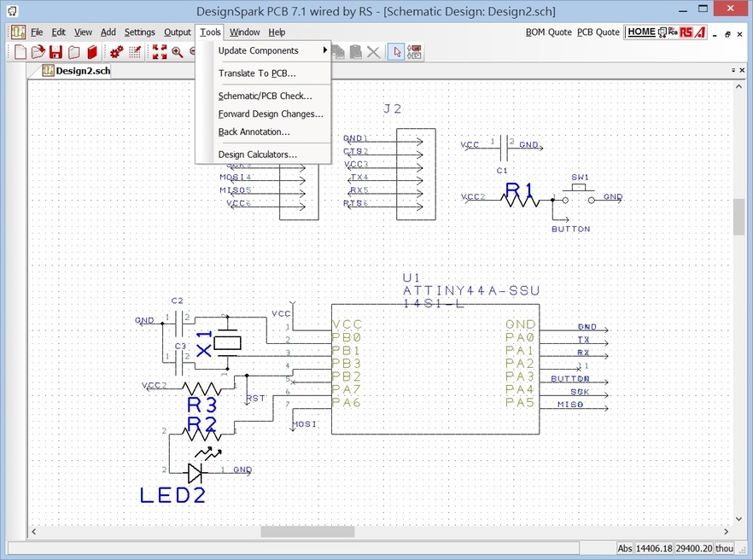This screenshot has height=560, width=753.
Task: Select the R1 resistor label
Action: pos(520,190)
